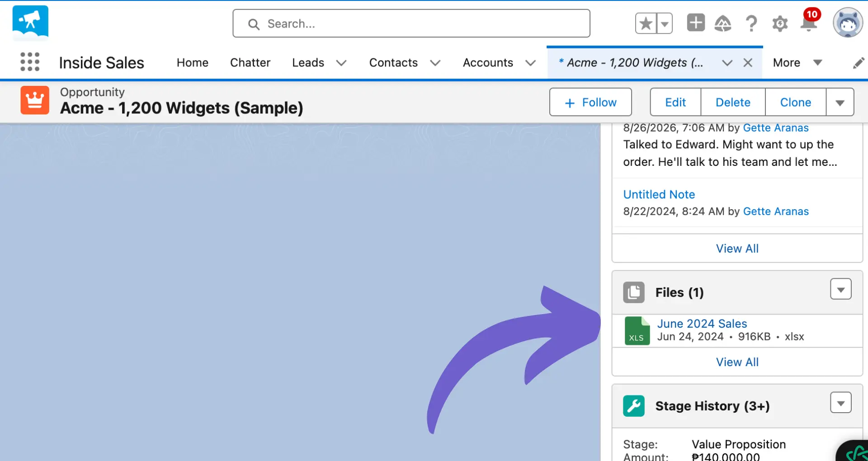
Task: Open the Global Actions plus icon
Action: tap(696, 23)
